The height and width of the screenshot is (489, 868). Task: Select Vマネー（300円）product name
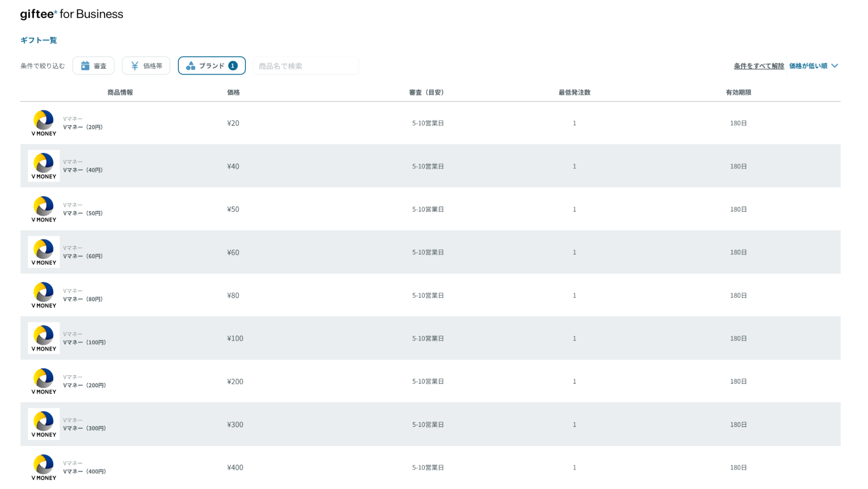coord(84,428)
